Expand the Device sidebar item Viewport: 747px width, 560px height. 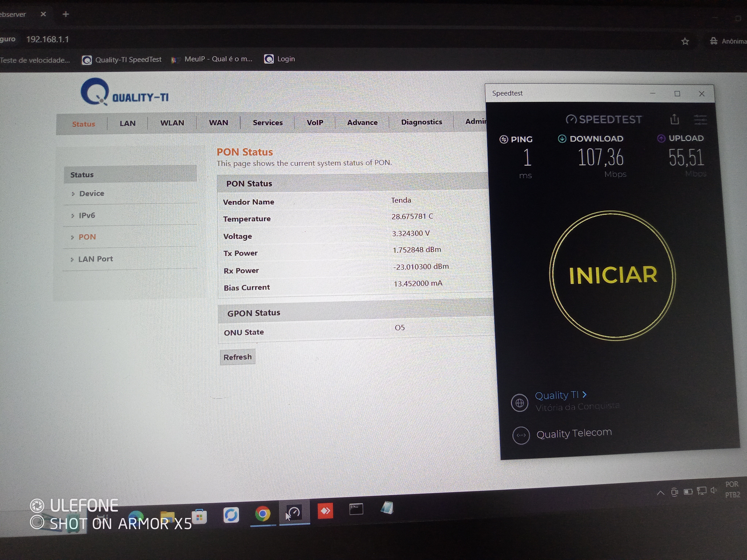(x=92, y=193)
